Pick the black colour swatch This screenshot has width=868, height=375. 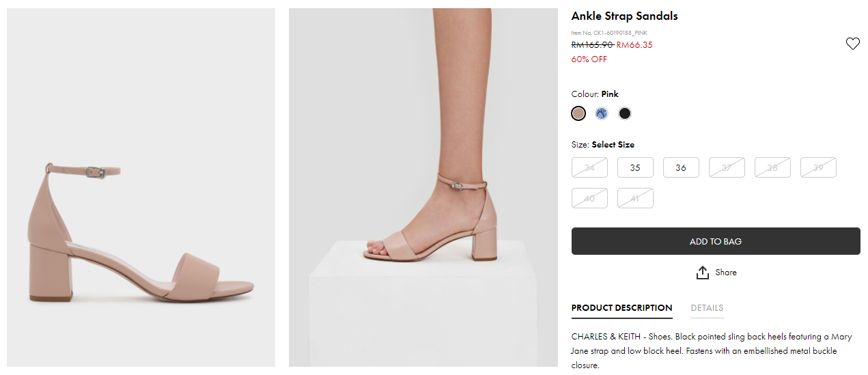(625, 113)
